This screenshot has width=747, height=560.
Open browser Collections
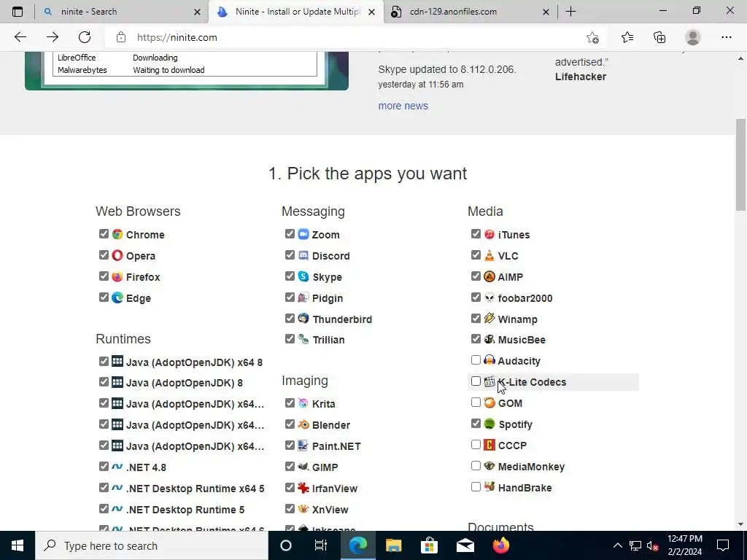(x=659, y=37)
